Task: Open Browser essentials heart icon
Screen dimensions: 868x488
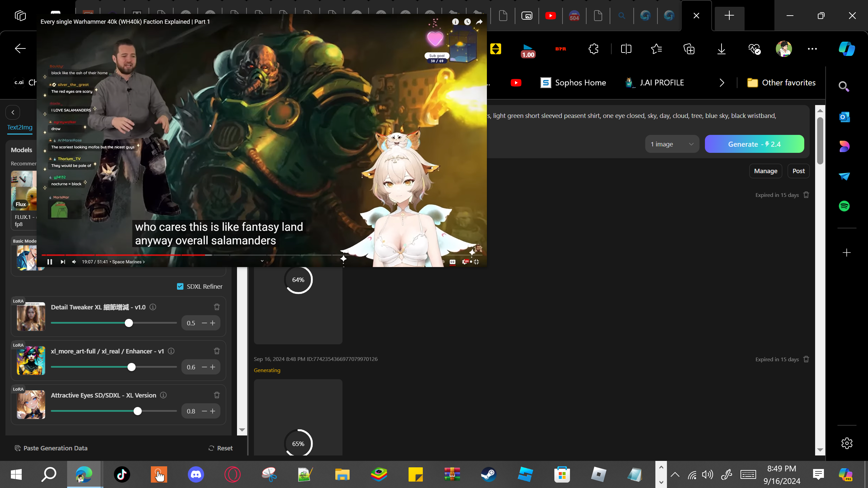Action: 754,49
